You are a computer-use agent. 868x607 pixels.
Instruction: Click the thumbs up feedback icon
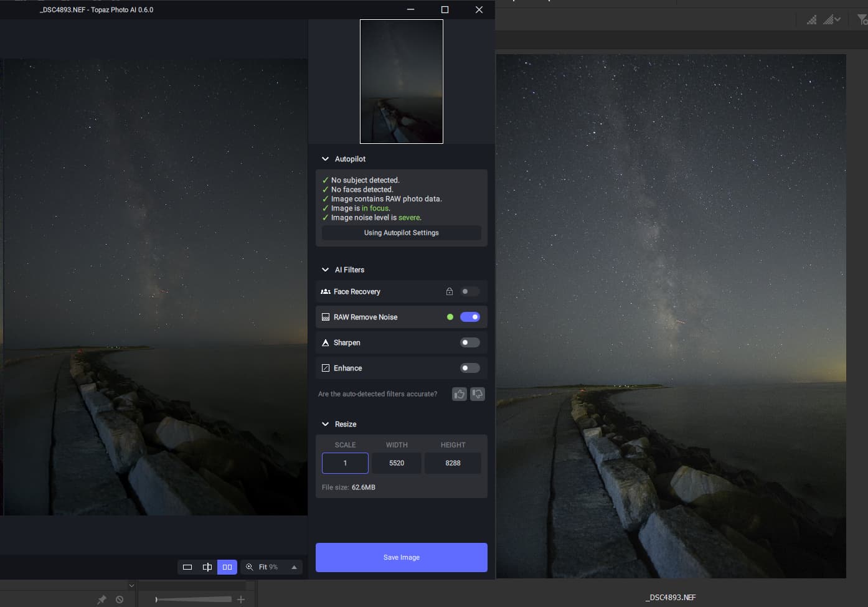[x=460, y=394]
